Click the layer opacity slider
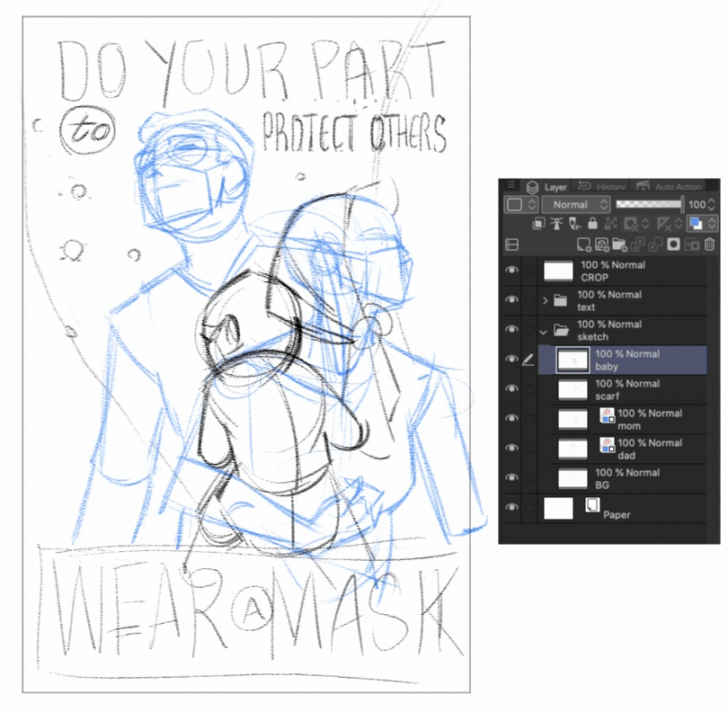 point(650,204)
